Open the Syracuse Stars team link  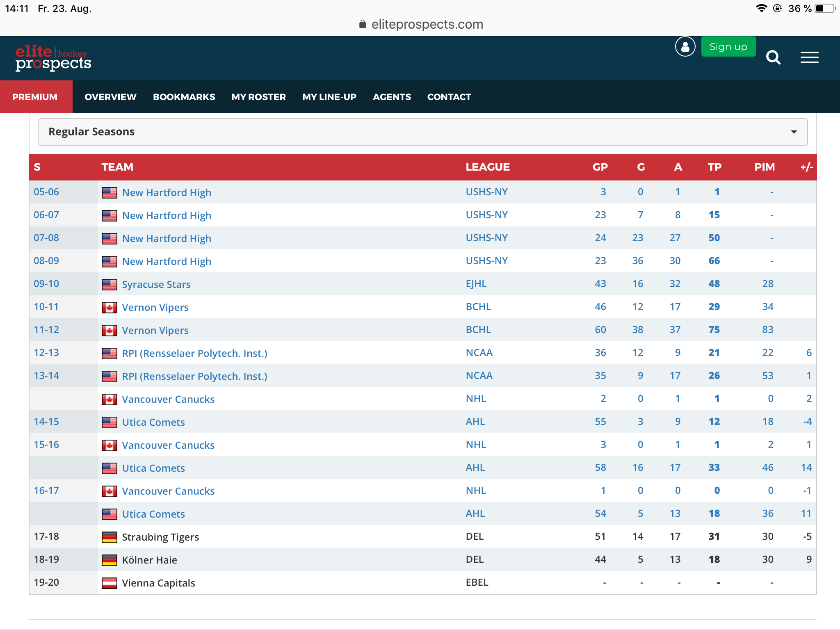pos(156,285)
